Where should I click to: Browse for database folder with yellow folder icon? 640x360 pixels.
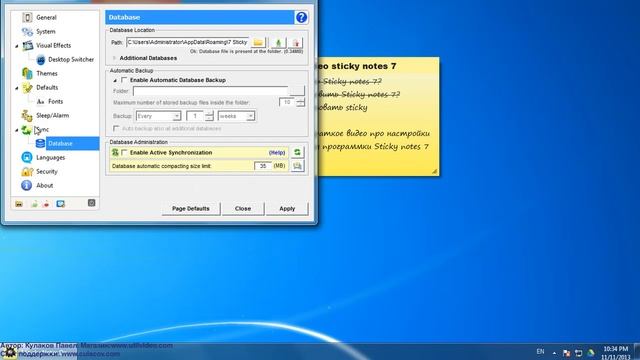[x=258, y=42]
